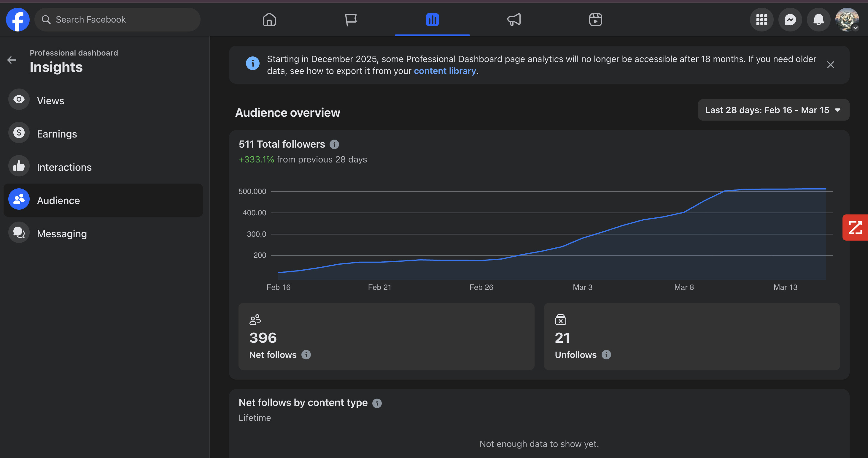868x458 pixels.
Task: Click info icon next to Net follows
Action: click(x=306, y=355)
